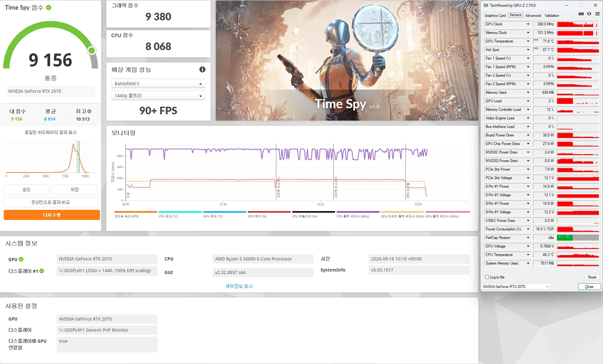
Task: Click the GPU-Z app logo in title bar
Action: pyautogui.click(x=486, y=6)
